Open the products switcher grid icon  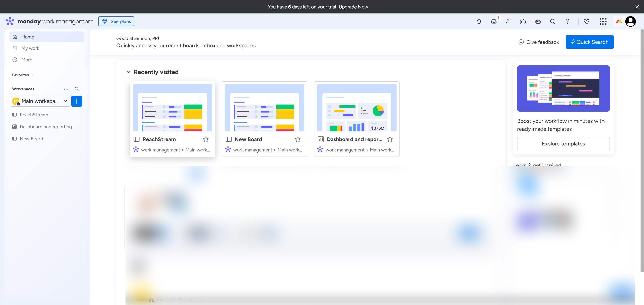pos(603,22)
